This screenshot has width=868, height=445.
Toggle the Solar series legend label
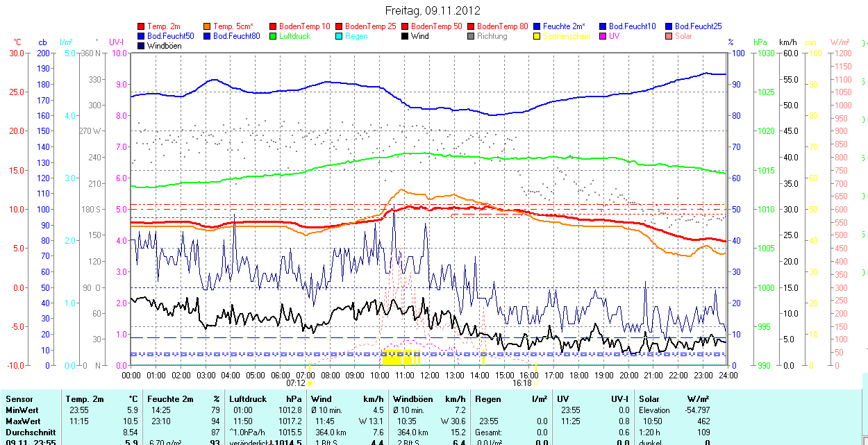click(x=683, y=36)
